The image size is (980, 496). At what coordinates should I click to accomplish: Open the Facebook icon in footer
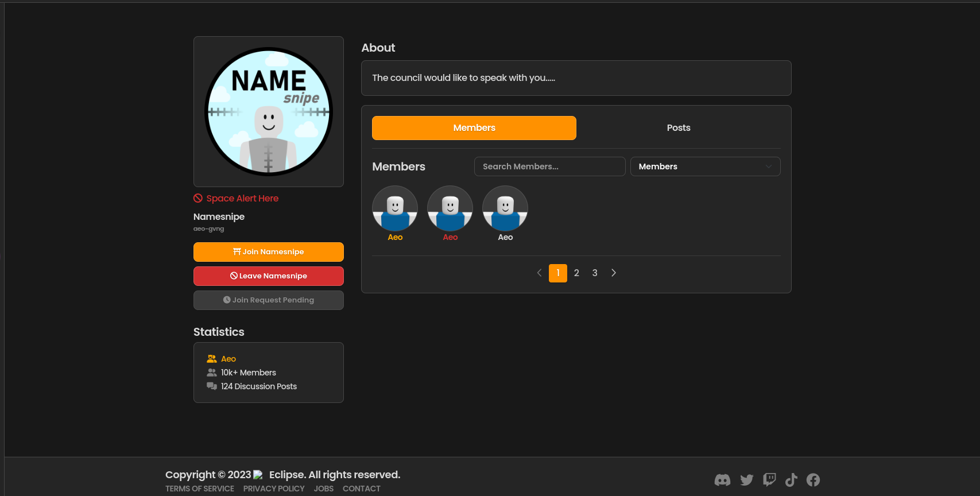tap(813, 480)
